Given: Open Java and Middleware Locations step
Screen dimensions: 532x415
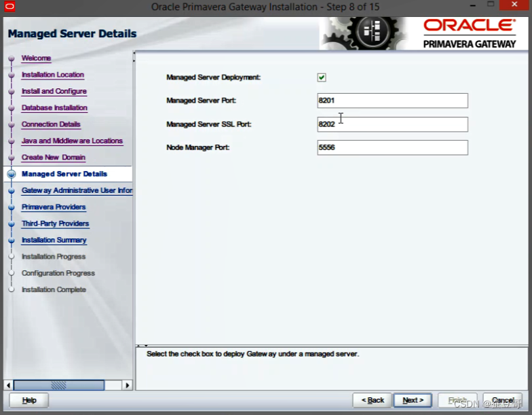Looking at the screenshot, I should tap(72, 141).
